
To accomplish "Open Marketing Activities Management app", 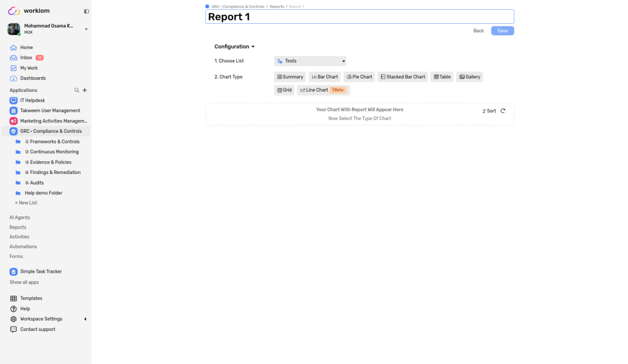I will [54, 121].
